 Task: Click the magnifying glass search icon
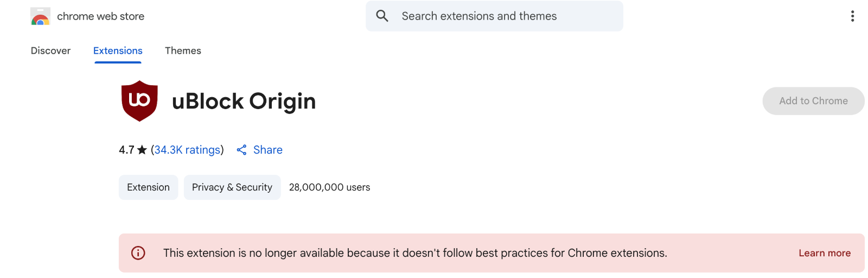(x=382, y=16)
